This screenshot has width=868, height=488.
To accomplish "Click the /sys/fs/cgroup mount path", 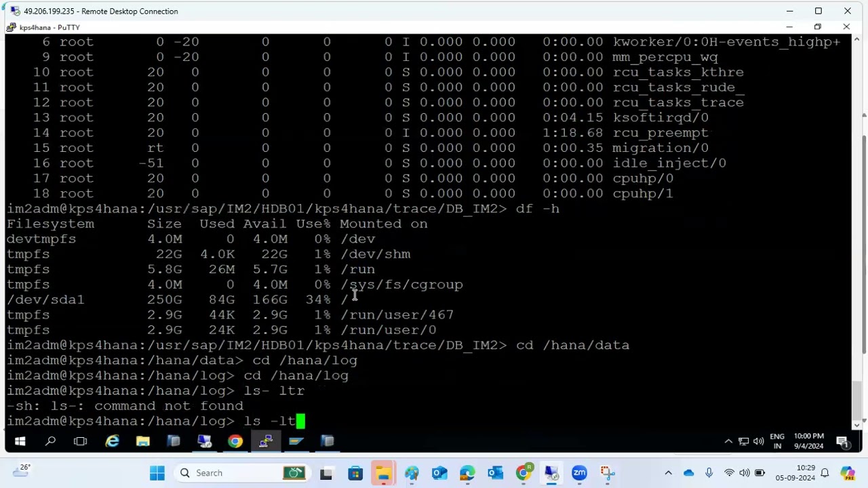I will [401, 285].
